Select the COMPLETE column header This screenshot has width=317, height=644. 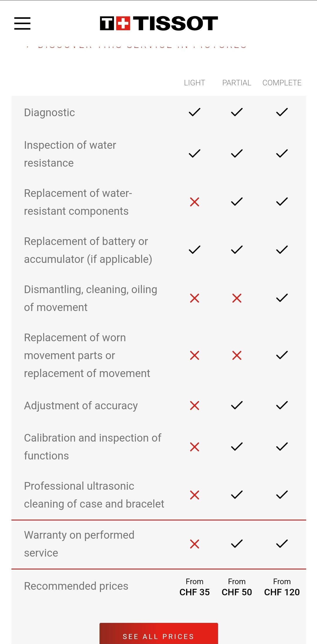coord(282,83)
